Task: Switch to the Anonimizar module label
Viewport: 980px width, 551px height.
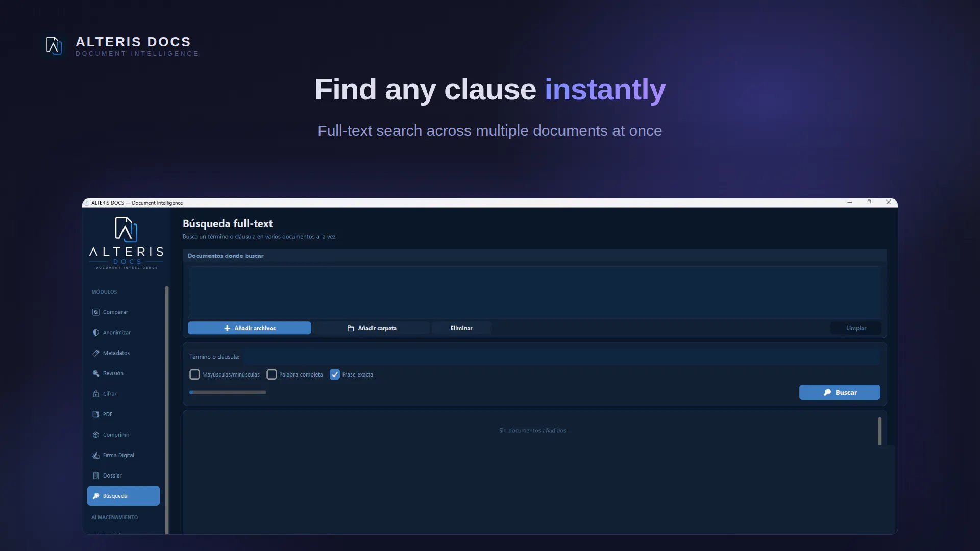Action: tap(117, 333)
